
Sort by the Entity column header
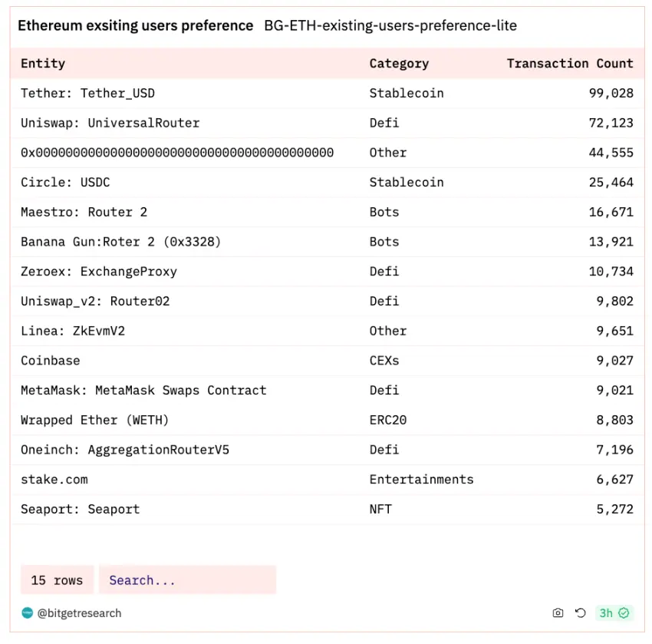tap(43, 63)
